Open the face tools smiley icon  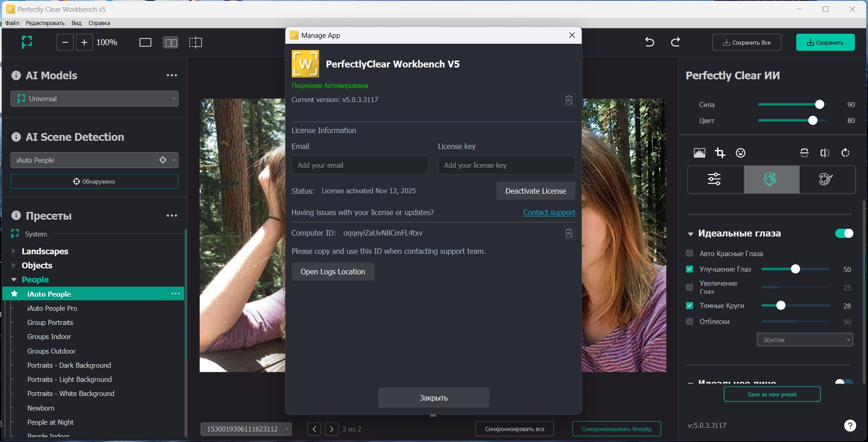click(x=740, y=153)
